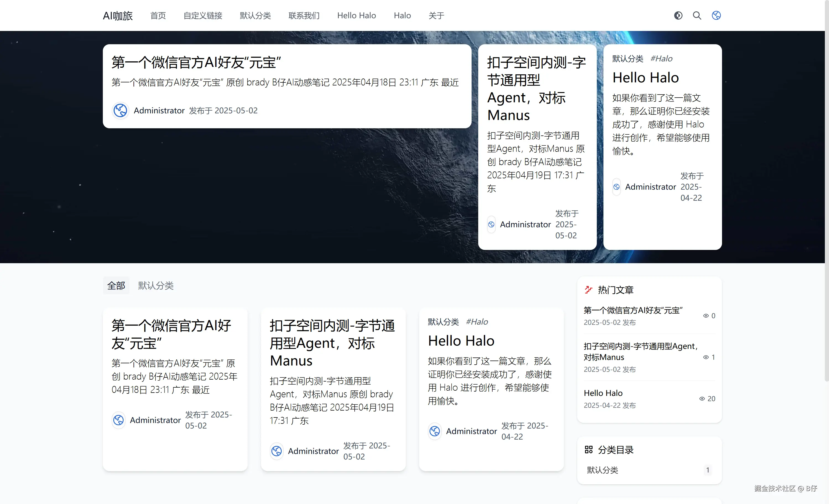Open the 首页 navigation item
The height and width of the screenshot is (504, 829).
158,15
